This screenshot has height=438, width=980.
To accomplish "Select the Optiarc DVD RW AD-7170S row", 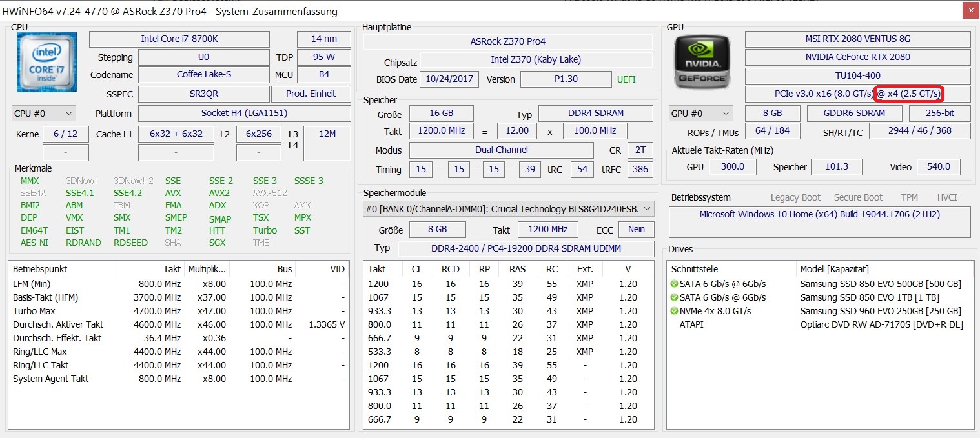I will [820, 324].
